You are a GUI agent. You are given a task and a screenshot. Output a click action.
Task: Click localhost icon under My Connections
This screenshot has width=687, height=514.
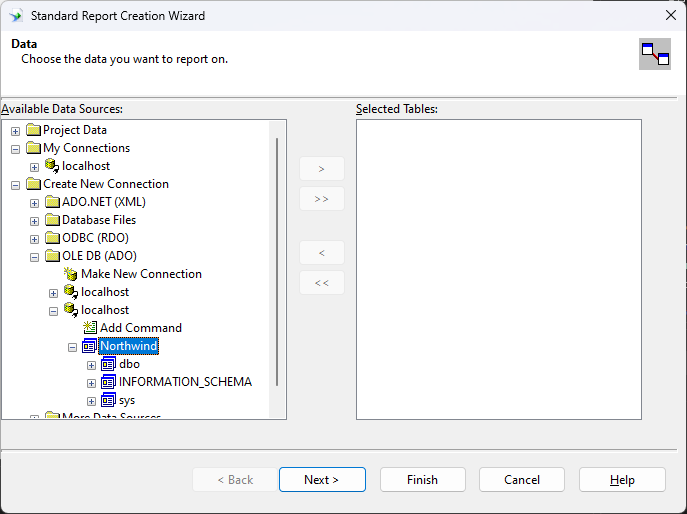52,166
